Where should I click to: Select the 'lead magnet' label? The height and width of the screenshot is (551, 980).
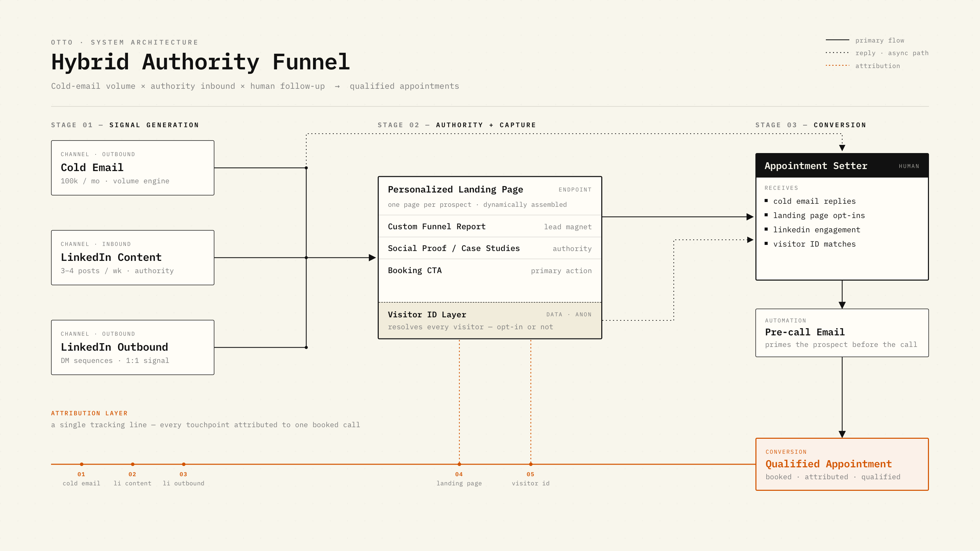pos(568,227)
